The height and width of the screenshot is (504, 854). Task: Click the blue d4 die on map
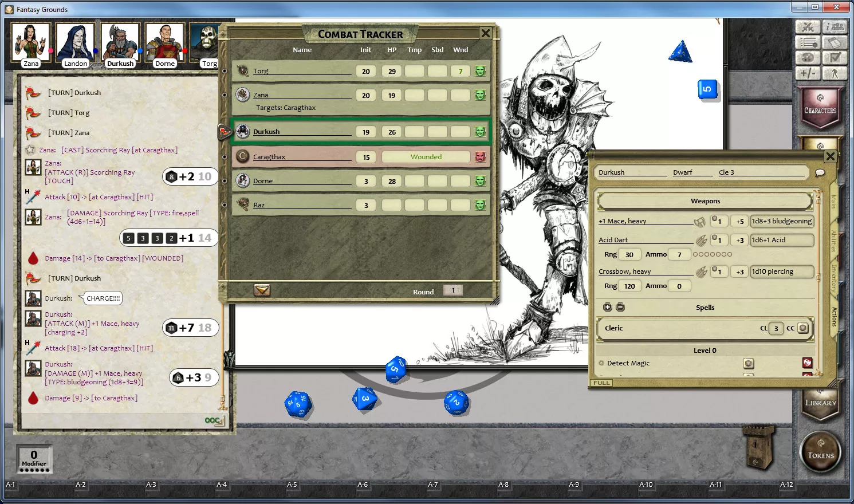(x=680, y=52)
